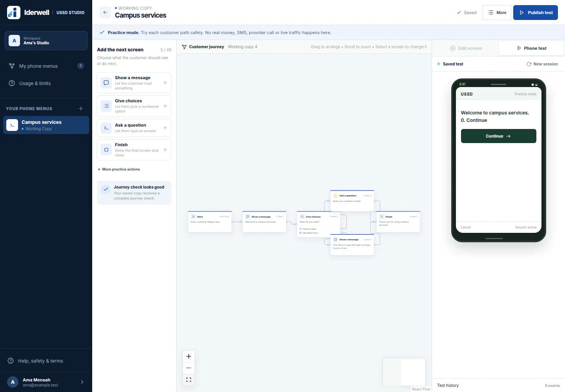Expand the Ama Mensah account chevron

(82, 382)
